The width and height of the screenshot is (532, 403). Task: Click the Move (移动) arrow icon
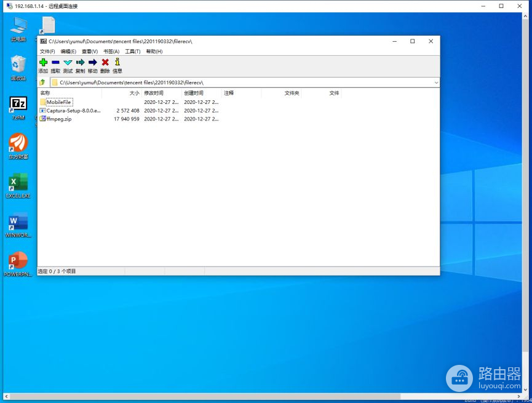pos(92,62)
